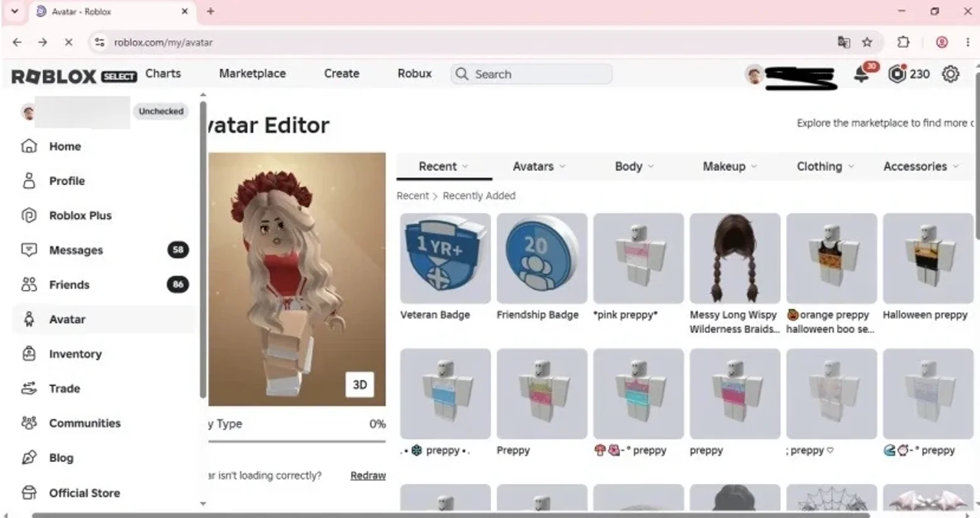Select the Veteran Badge item
The width and height of the screenshot is (980, 518).
tap(445, 267)
